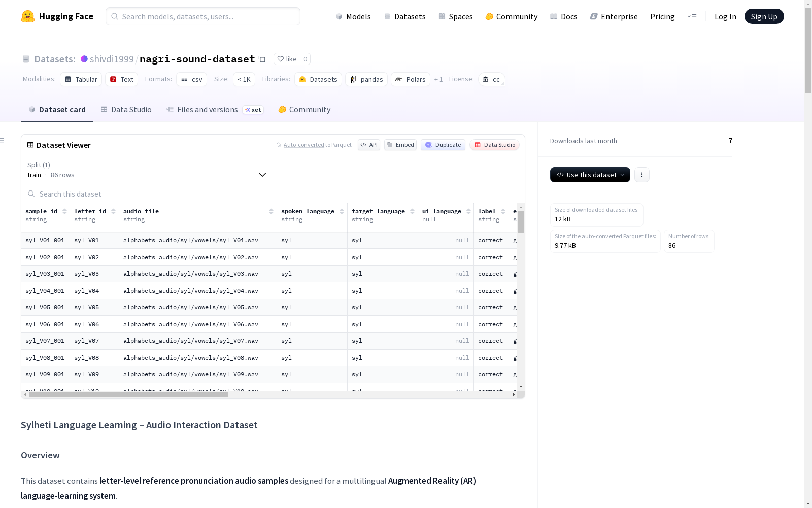Open the Use this dataset dropdown
812x508 pixels.
pos(590,175)
